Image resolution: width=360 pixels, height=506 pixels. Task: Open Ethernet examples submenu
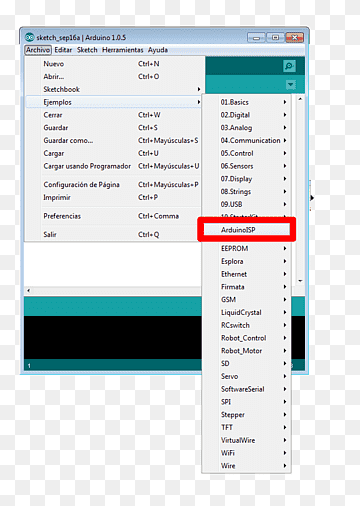coord(247,274)
